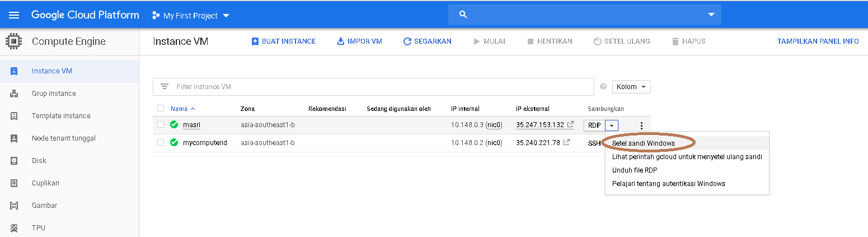Click the RDP dropdown arrow for masri
Screen dimensions: 868x237
(x=612, y=126)
